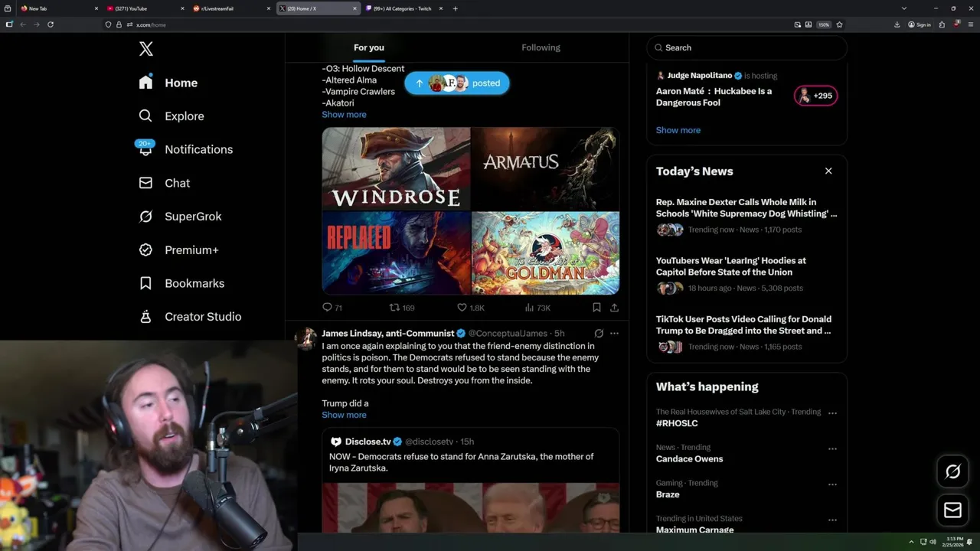
Task: Open the taskbar volume icon
Action: pos(933,542)
